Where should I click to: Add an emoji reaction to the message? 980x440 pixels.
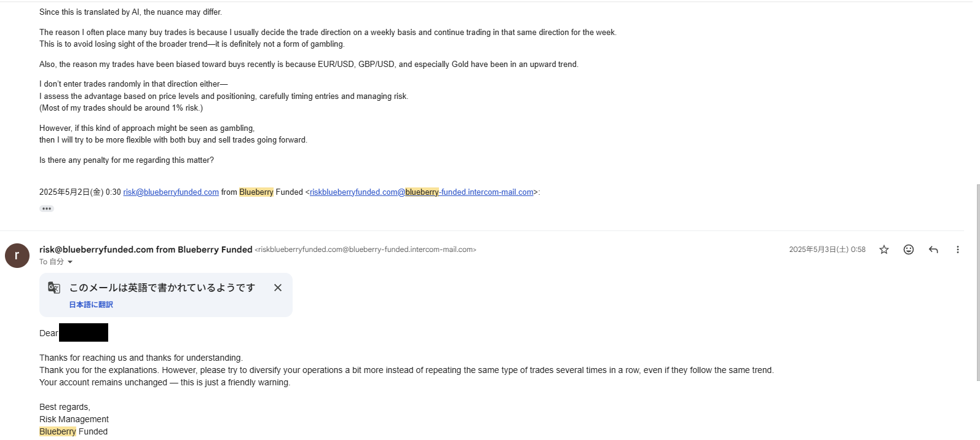coord(909,249)
